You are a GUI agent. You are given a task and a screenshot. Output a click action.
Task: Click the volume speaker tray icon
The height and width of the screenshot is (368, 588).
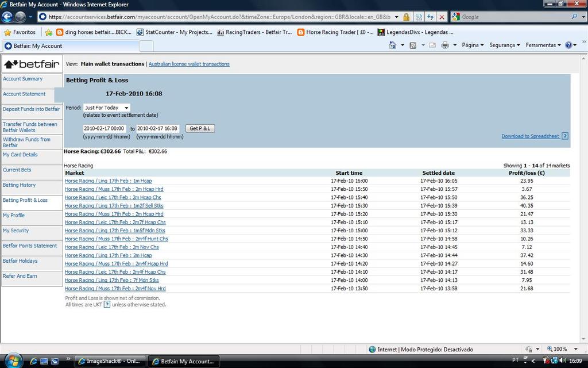[563, 361]
